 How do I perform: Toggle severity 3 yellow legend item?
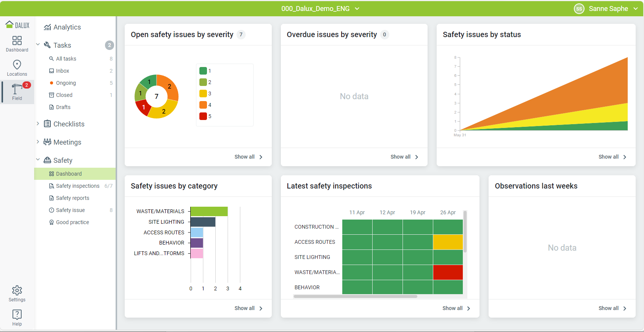tap(203, 94)
